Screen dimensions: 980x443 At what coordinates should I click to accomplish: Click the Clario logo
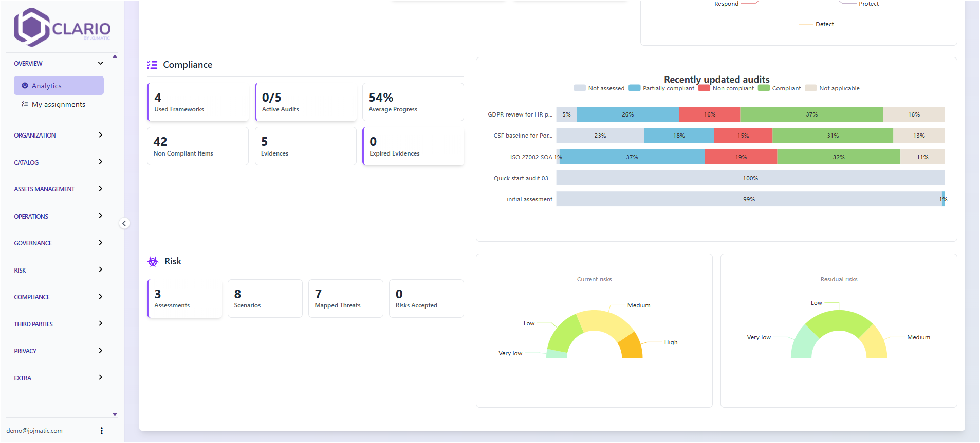62,27
